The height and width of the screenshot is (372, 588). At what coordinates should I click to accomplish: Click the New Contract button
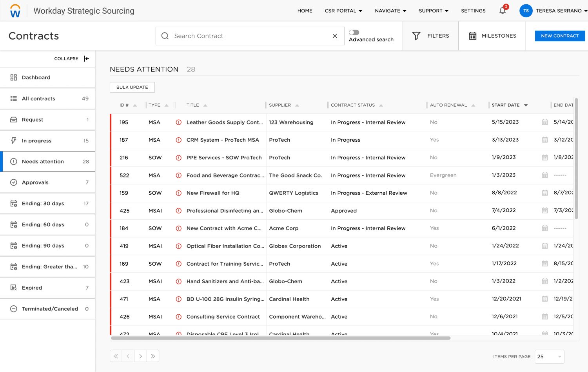[560, 36]
